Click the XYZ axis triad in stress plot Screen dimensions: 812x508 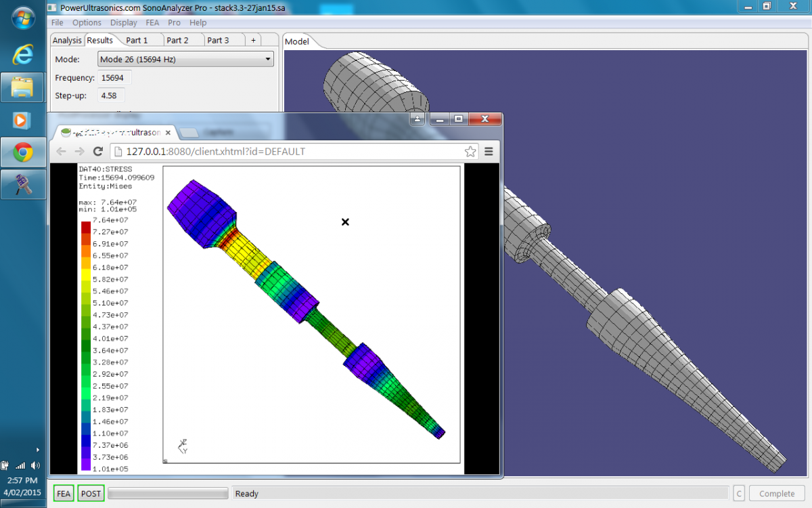point(183,445)
